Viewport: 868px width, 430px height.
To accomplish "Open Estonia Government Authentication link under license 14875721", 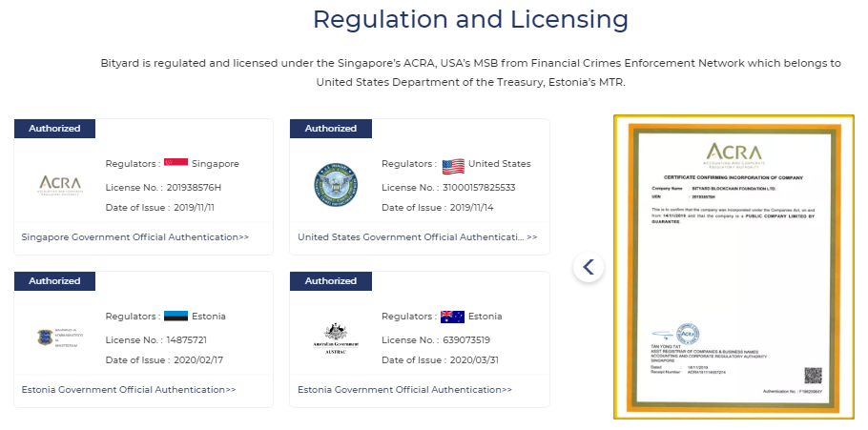I will pyautogui.click(x=129, y=390).
